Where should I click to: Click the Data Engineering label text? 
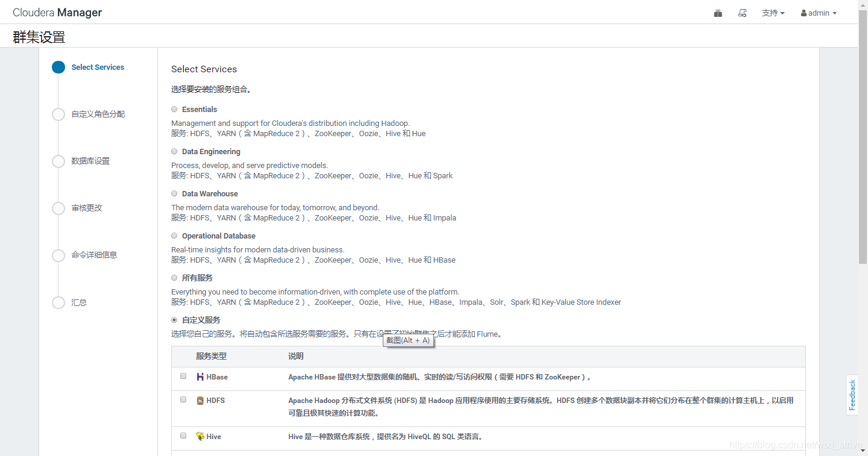(x=211, y=152)
